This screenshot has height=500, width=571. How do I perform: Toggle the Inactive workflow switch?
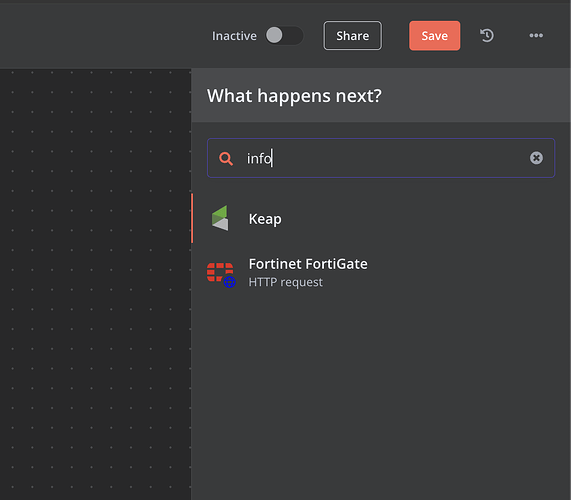click(x=284, y=36)
